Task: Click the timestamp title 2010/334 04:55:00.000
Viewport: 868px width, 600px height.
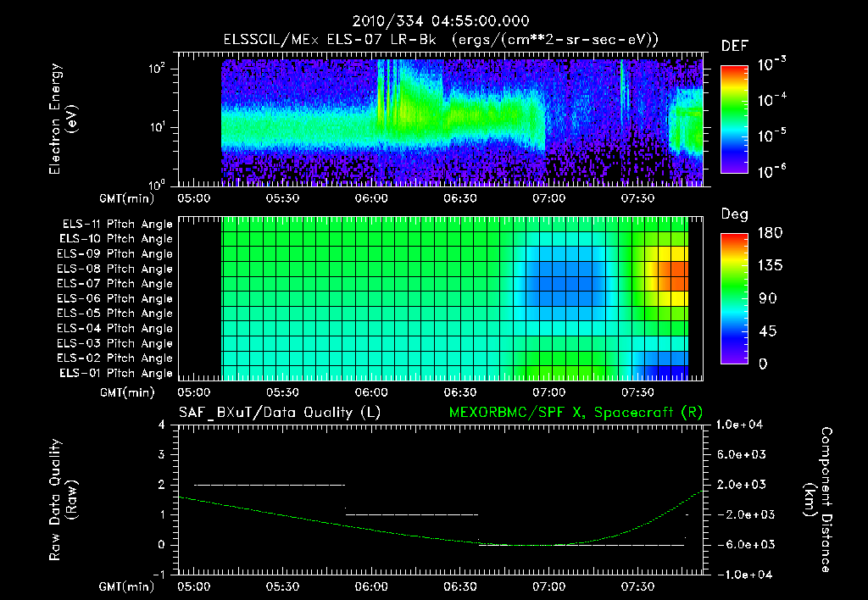Action: pos(441,21)
